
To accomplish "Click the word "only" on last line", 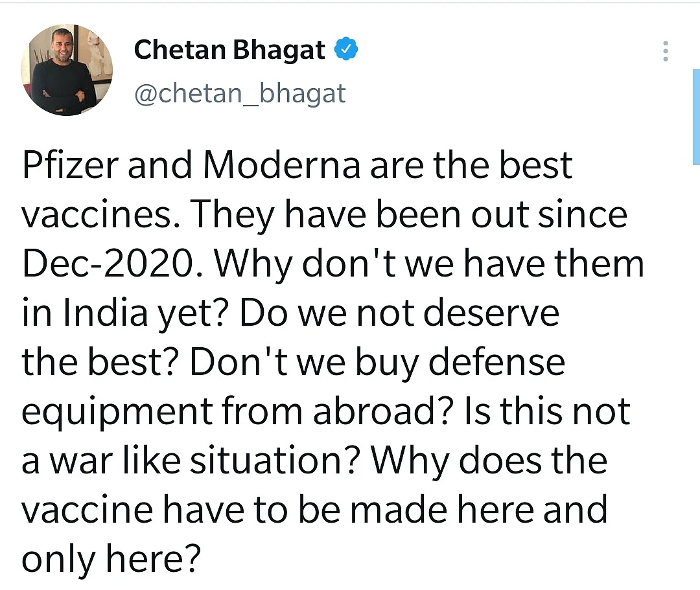I will pos(58,560).
